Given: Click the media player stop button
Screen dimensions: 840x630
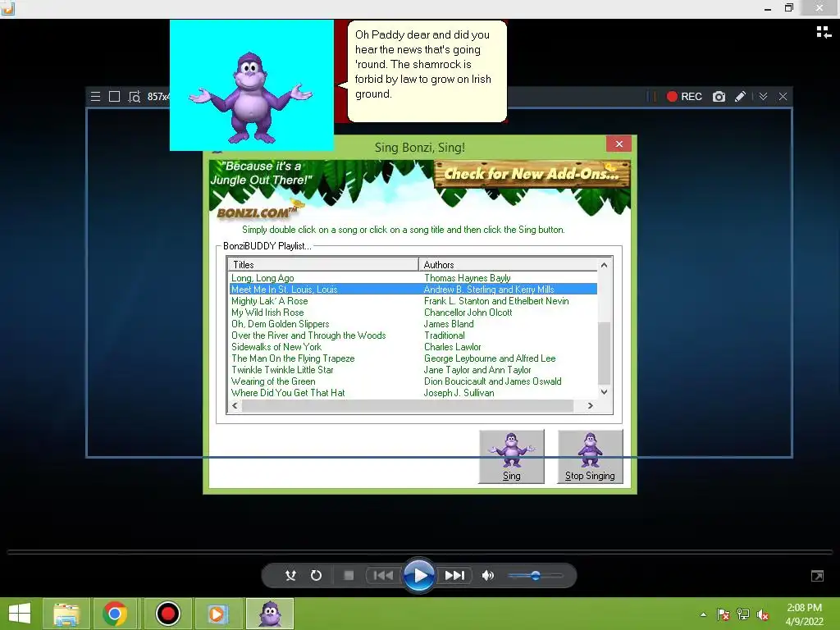Looking at the screenshot, I should pyautogui.click(x=349, y=575).
